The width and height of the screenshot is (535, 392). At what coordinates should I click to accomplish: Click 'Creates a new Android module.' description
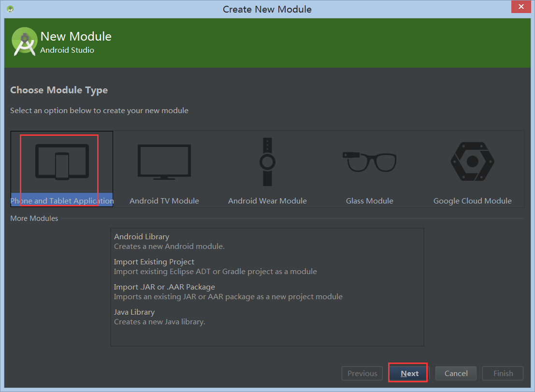[169, 247]
